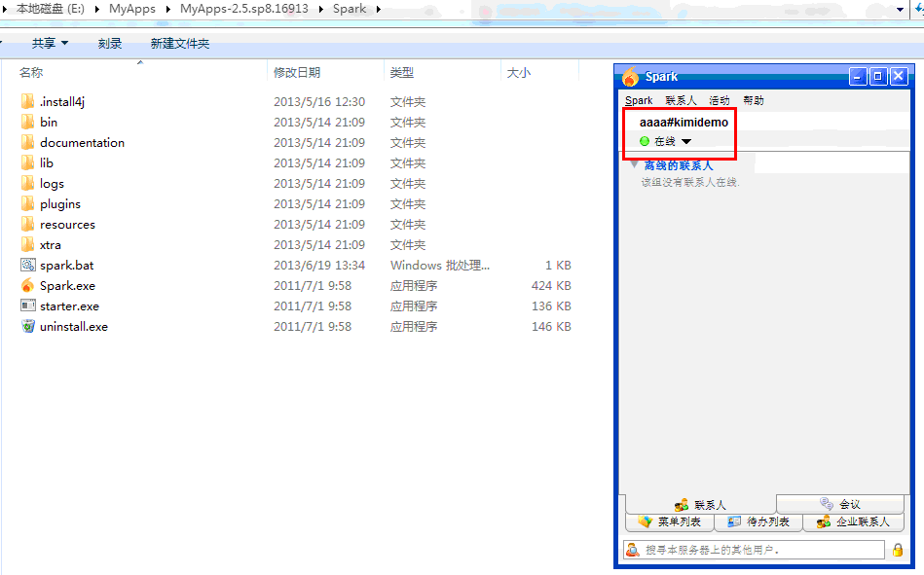The height and width of the screenshot is (575, 924).
Task: Select the spark.bat file name
Action: point(66,265)
